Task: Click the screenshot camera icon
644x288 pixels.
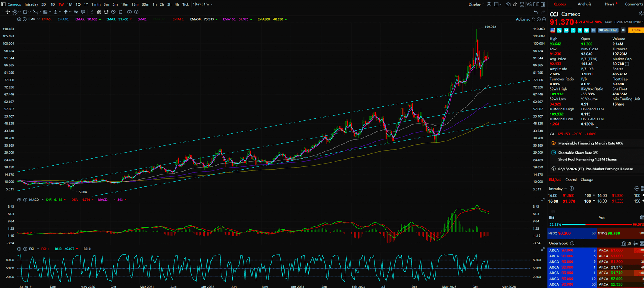Action: pos(508,4)
